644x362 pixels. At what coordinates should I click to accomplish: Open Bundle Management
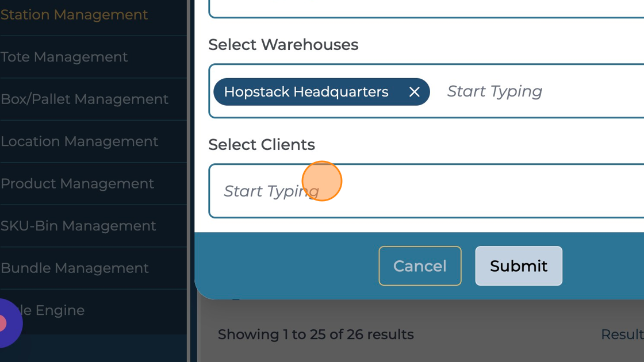pos(75,268)
